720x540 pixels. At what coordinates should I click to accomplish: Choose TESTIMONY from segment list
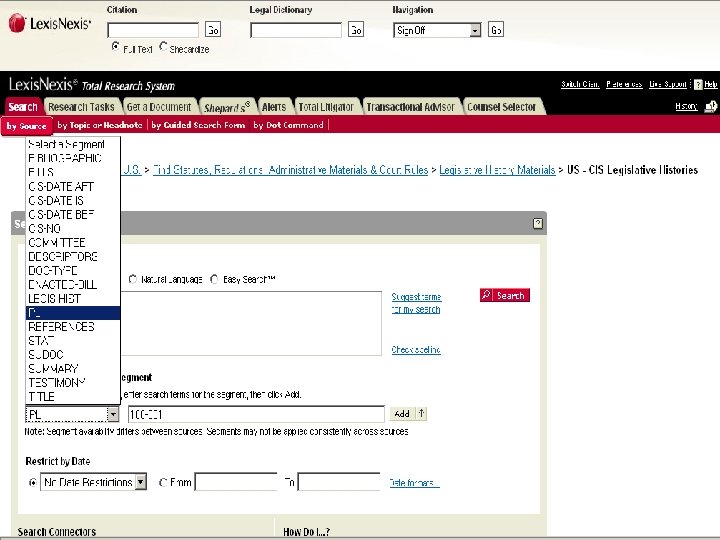point(73,383)
